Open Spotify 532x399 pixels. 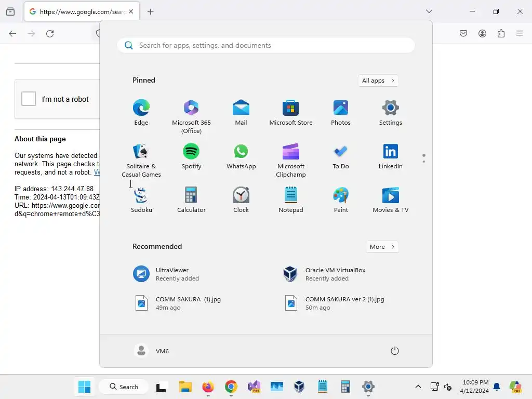pos(191,156)
